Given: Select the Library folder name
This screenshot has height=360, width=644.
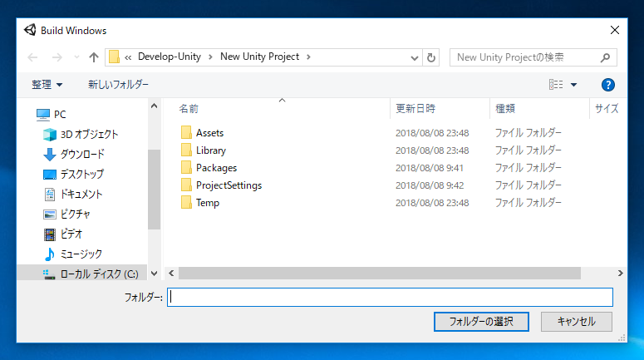Looking at the screenshot, I should (211, 150).
